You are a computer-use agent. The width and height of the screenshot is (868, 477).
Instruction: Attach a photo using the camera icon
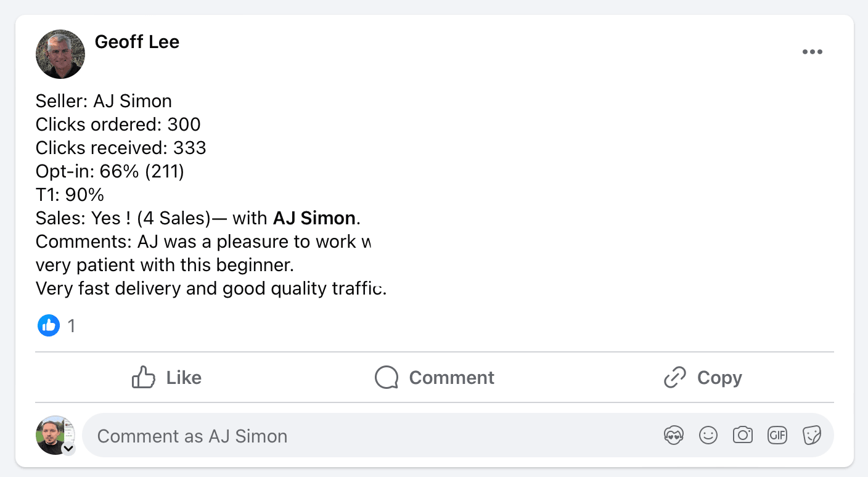pyautogui.click(x=743, y=436)
